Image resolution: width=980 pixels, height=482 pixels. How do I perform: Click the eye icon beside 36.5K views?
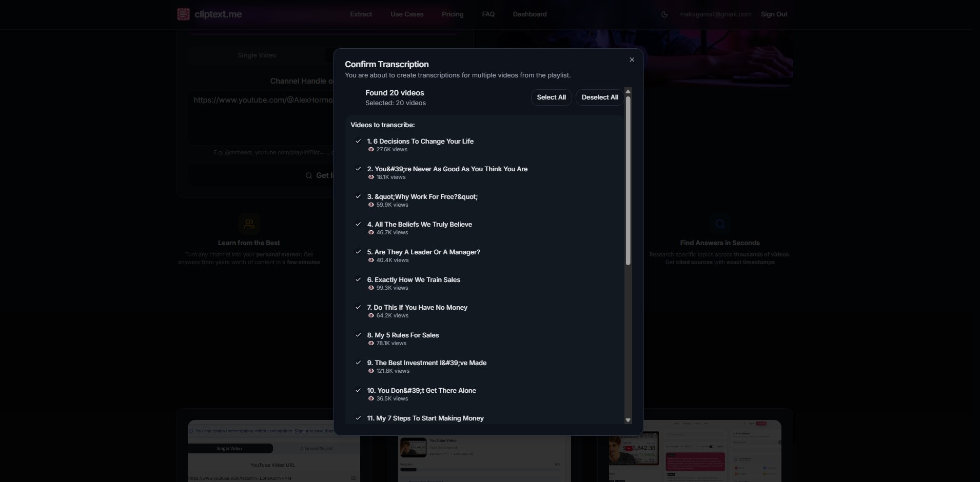[371, 399]
